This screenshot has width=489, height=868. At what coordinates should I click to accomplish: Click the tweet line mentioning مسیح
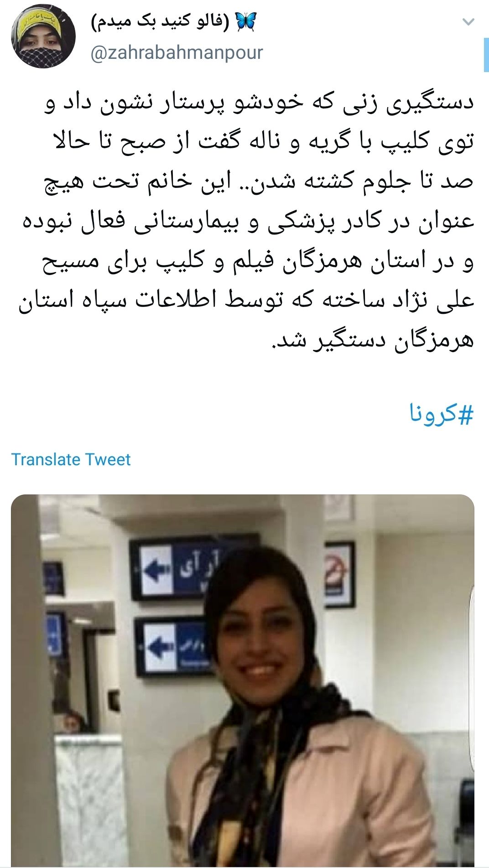tap(258, 262)
